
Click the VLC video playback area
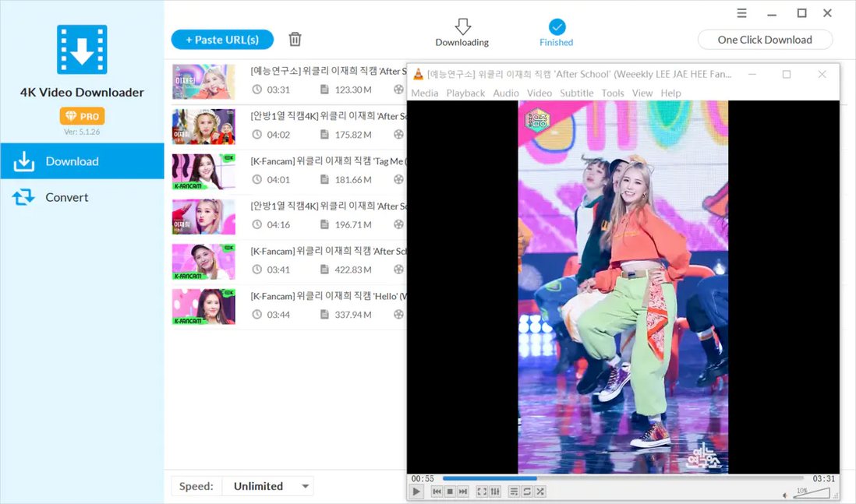(623, 287)
